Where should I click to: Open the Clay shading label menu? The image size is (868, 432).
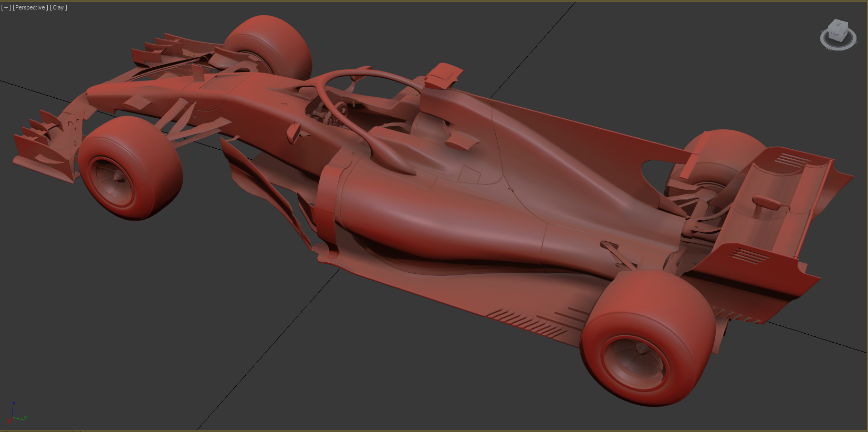(x=58, y=7)
